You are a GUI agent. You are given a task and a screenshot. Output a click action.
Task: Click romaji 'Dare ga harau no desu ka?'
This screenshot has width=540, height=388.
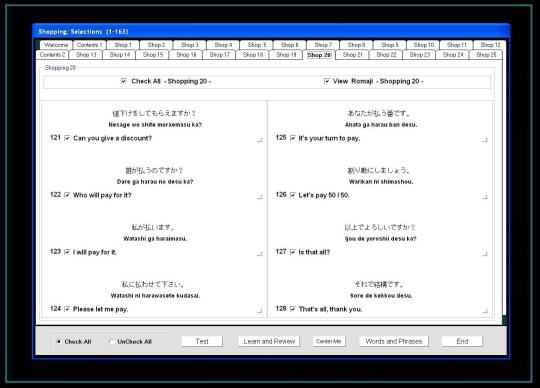pos(155,182)
